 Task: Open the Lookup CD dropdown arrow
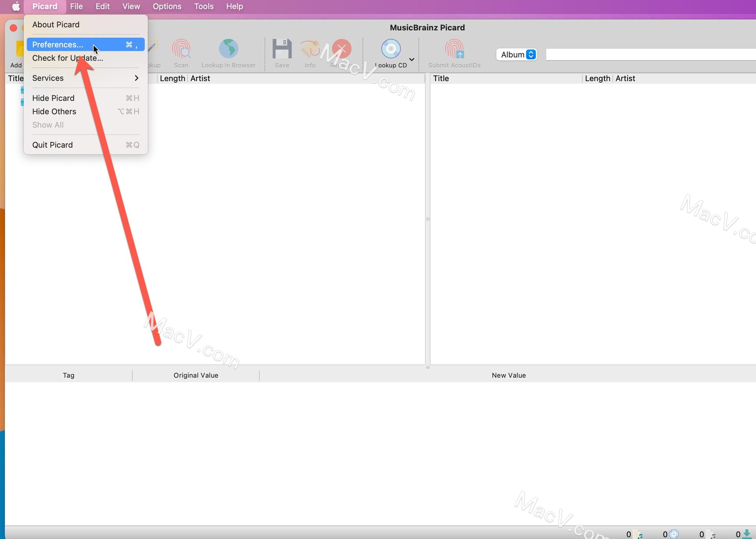tap(412, 59)
